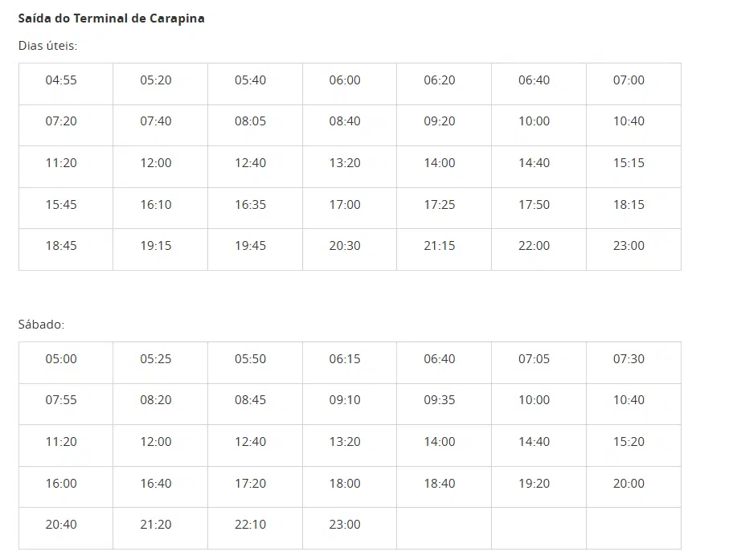
Task: Select the 22:00 weekday time cell
Action: click(534, 246)
